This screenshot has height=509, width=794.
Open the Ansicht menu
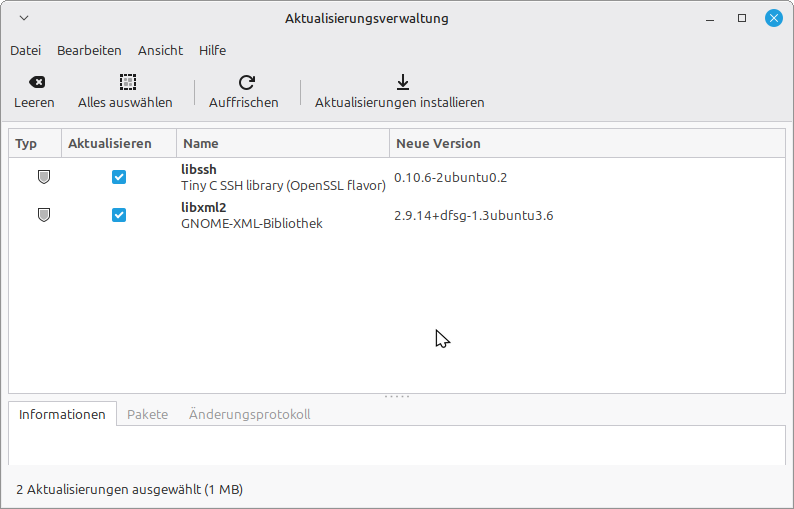(x=160, y=50)
